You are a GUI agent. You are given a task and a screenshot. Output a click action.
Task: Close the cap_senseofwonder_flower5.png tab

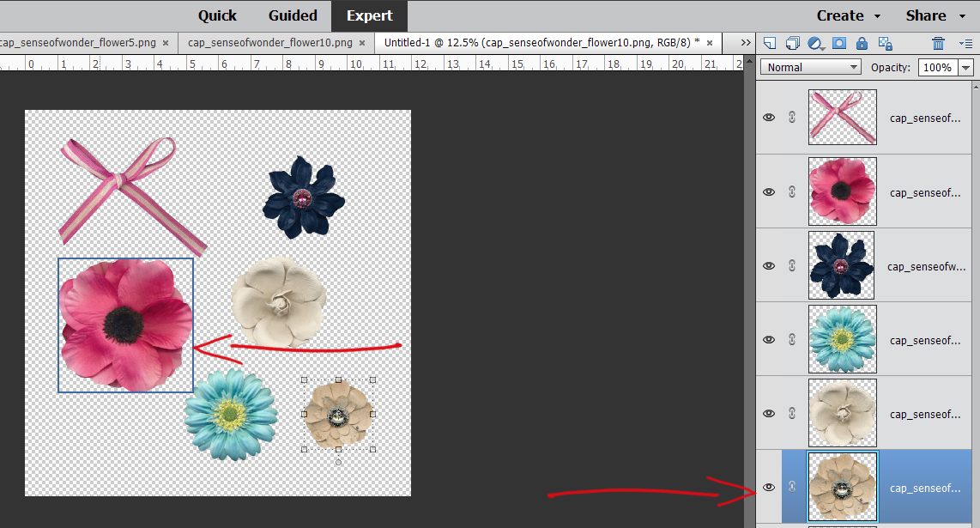click(x=166, y=43)
